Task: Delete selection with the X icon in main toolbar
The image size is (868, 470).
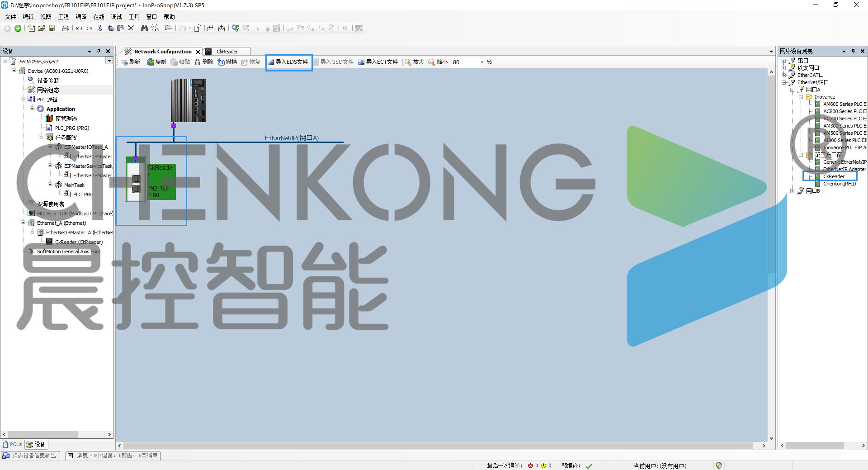Action: (131, 28)
